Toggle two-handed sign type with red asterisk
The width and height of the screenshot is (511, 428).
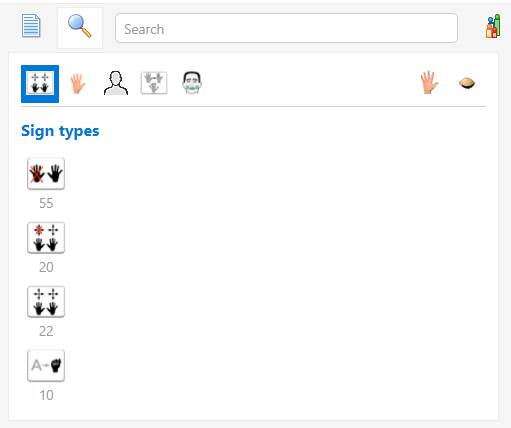pyautogui.click(x=46, y=238)
